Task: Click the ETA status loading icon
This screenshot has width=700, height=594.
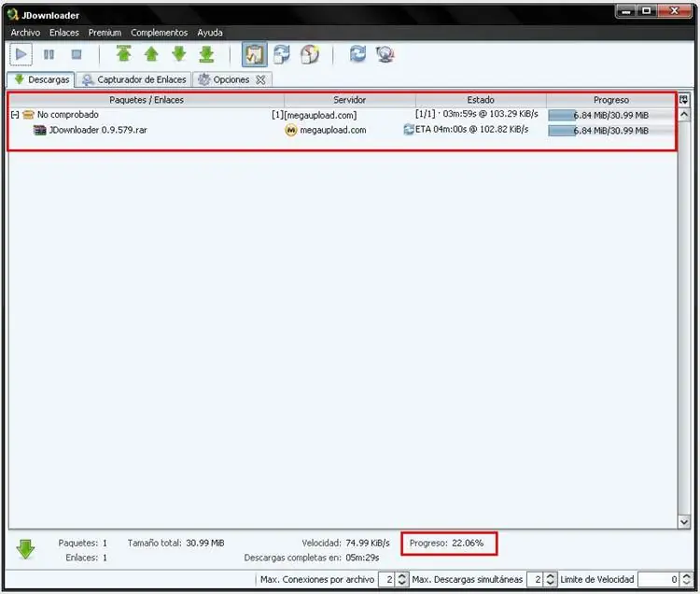Action: (409, 130)
